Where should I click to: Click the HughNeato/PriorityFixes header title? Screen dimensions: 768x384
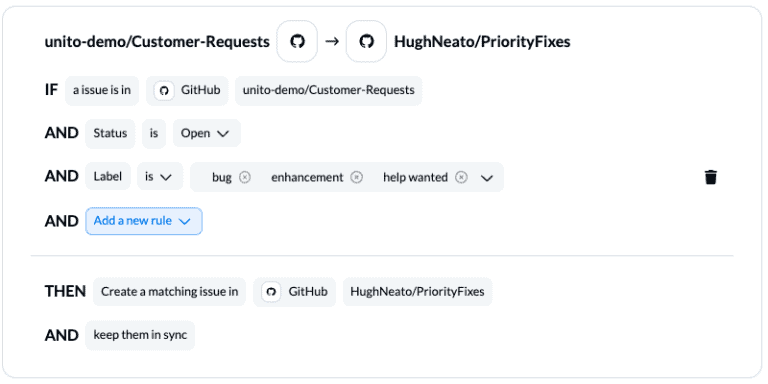click(x=482, y=42)
